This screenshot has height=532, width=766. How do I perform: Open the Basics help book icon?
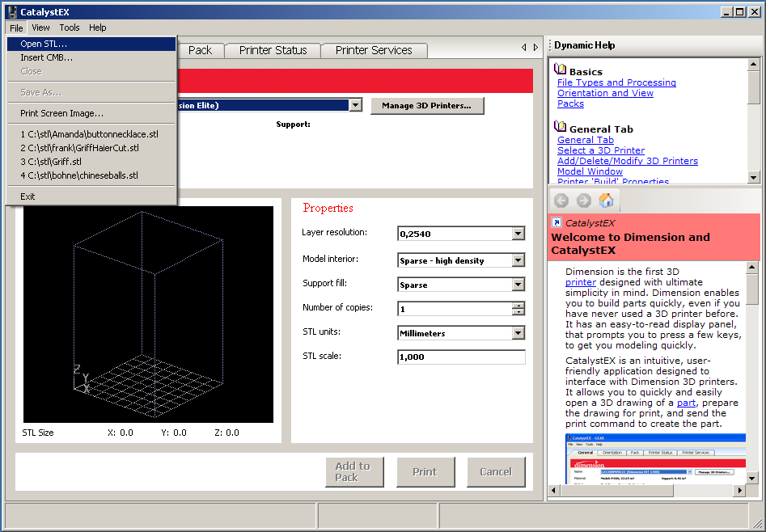[x=561, y=70]
